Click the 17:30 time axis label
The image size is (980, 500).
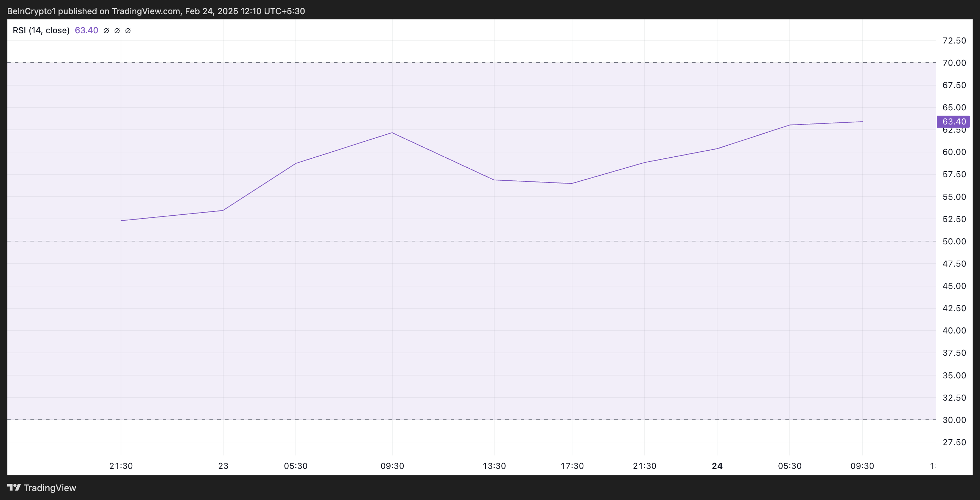point(572,466)
